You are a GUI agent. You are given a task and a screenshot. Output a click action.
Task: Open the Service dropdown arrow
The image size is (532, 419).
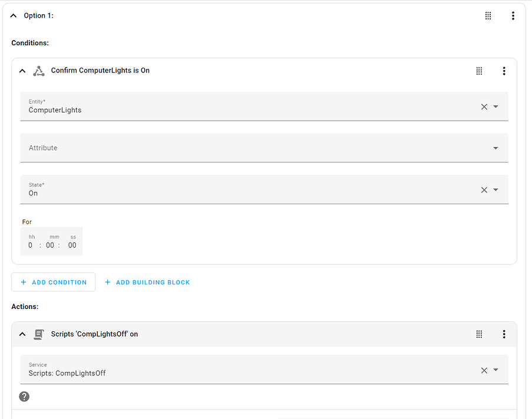coord(495,370)
